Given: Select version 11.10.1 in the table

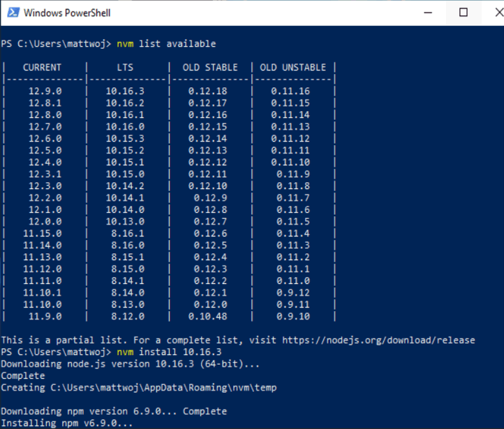Looking at the screenshot, I should point(43,293).
